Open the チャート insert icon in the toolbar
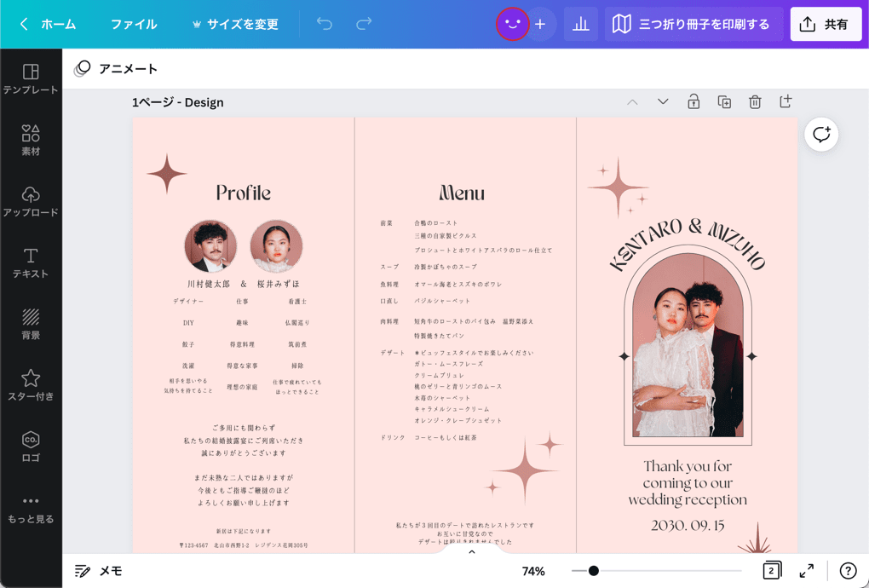Screen dimensions: 869x588 [580, 23]
